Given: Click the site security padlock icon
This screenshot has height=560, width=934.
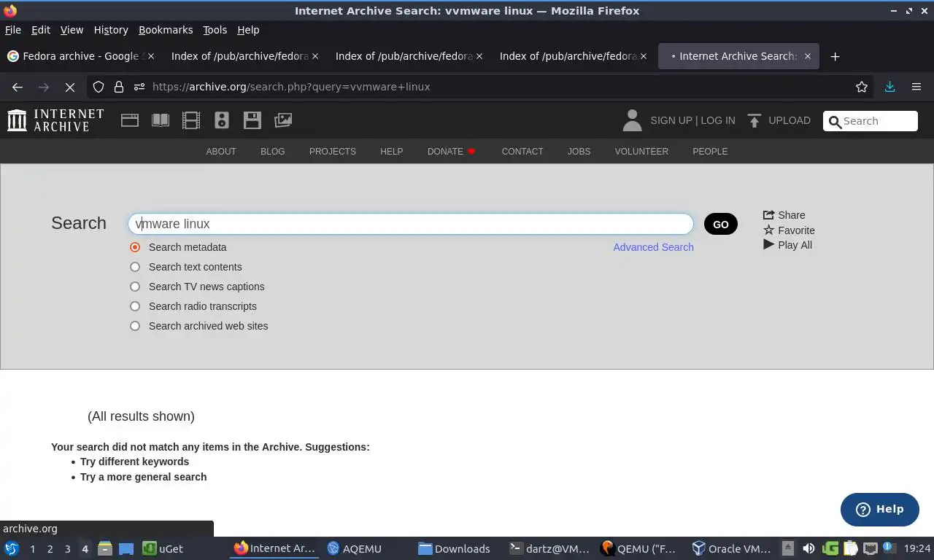Looking at the screenshot, I should [x=119, y=87].
